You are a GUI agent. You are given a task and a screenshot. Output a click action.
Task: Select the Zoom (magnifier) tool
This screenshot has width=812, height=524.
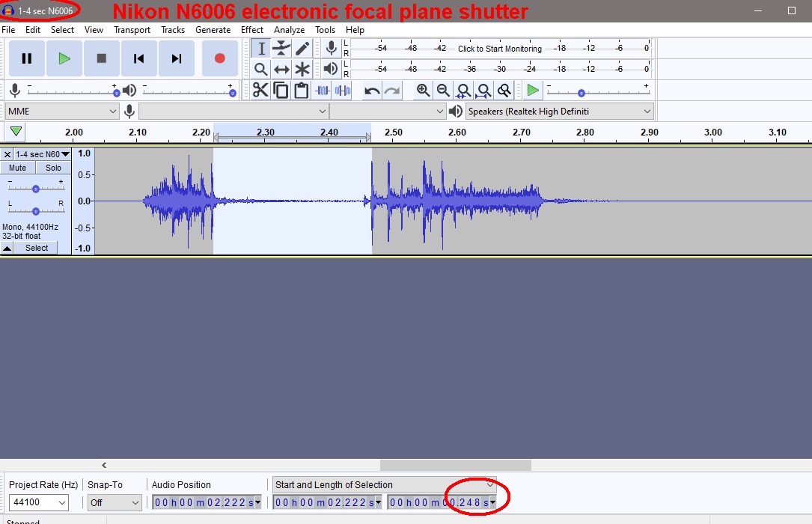pos(261,69)
